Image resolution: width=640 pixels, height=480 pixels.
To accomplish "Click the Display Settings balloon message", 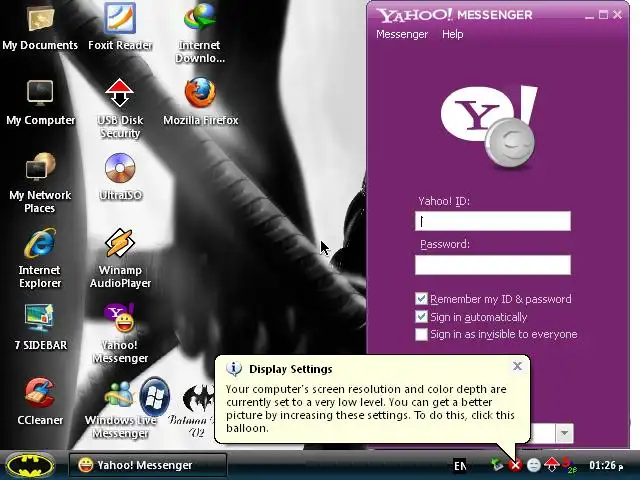I will tap(370, 409).
